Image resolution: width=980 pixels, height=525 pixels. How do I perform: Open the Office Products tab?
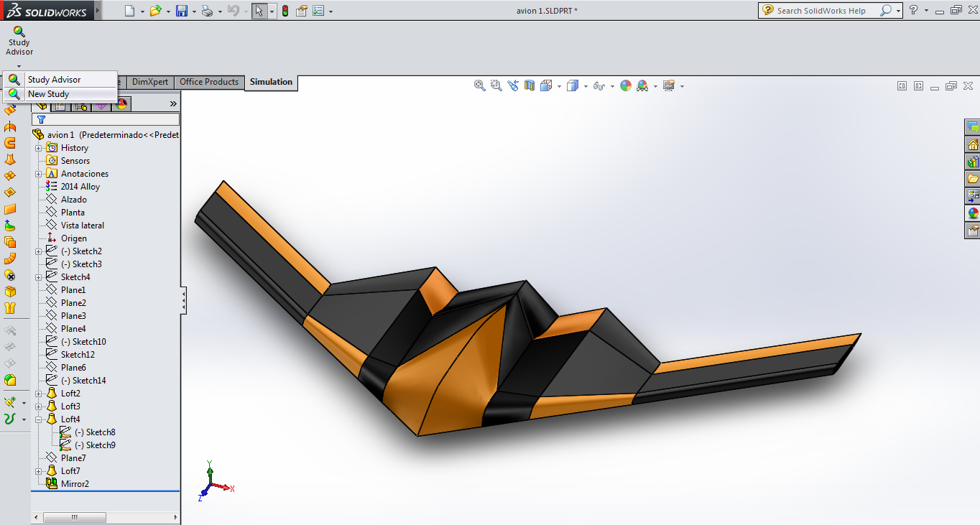(209, 82)
